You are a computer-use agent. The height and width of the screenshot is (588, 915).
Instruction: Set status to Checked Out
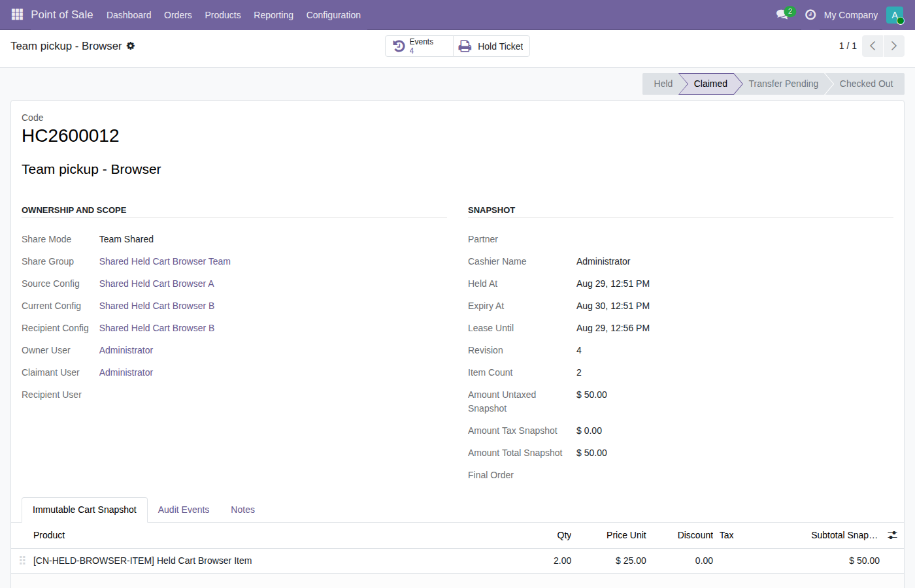[866, 84]
